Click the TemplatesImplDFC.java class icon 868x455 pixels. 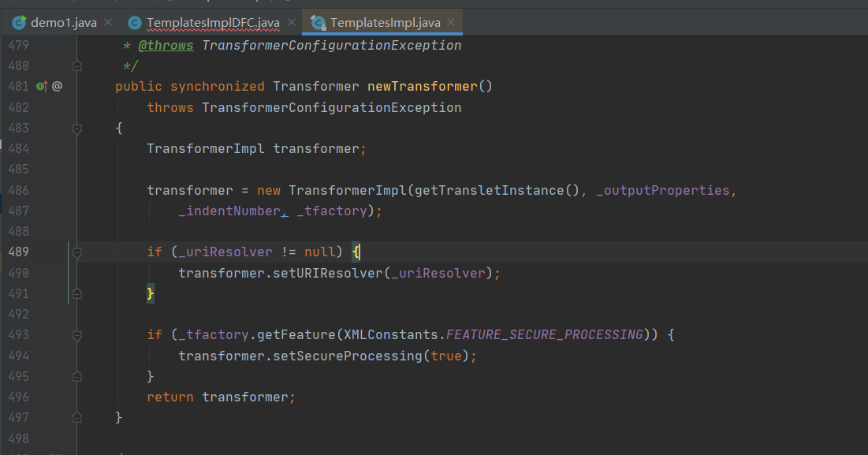click(135, 23)
